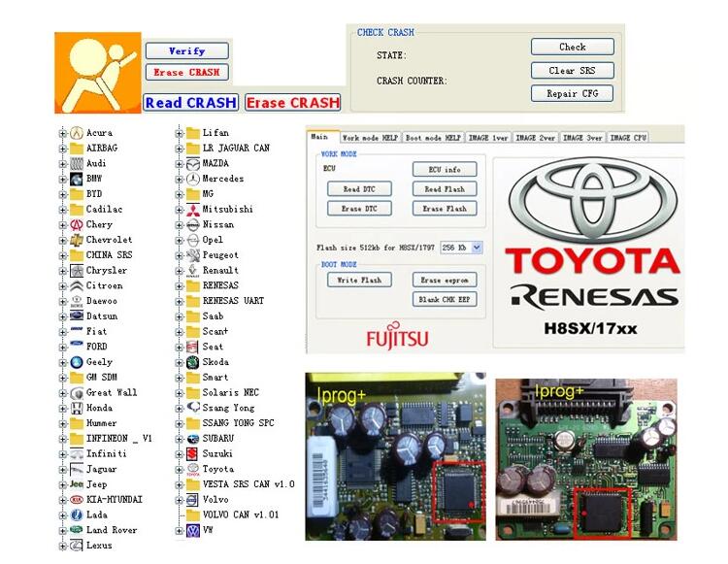This screenshot has width=728, height=564.
Task: Click the Clear SRS button
Action: point(572,71)
